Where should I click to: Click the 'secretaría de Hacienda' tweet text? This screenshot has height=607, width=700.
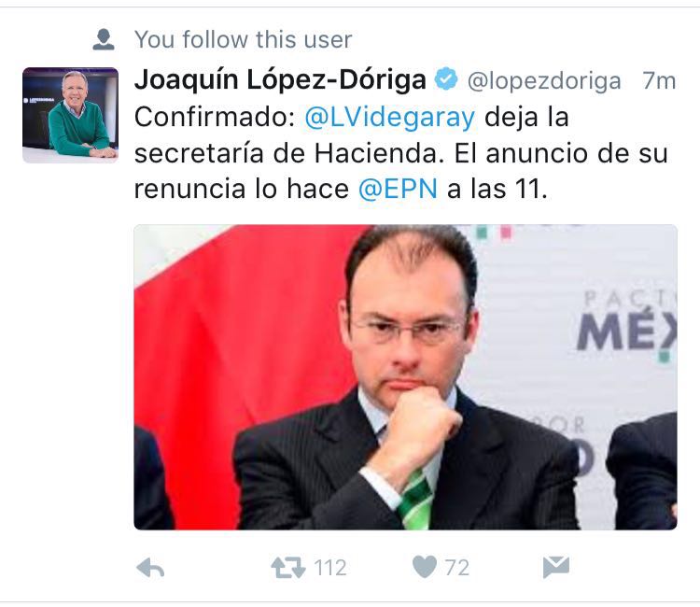coord(288,153)
